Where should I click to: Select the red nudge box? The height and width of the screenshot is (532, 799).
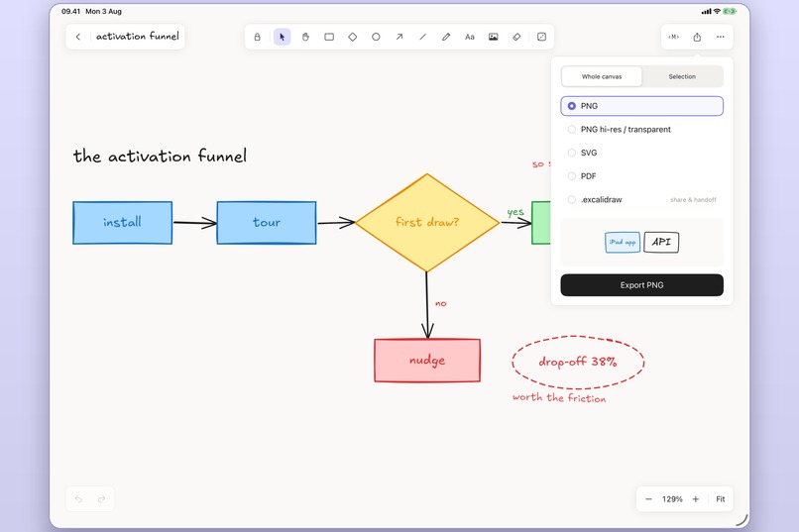(427, 360)
